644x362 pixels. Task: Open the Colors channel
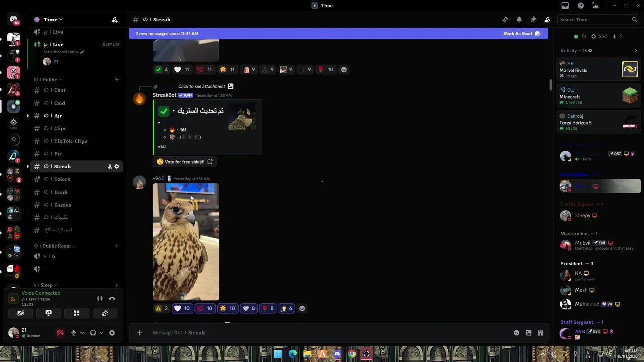tap(75, 179)
